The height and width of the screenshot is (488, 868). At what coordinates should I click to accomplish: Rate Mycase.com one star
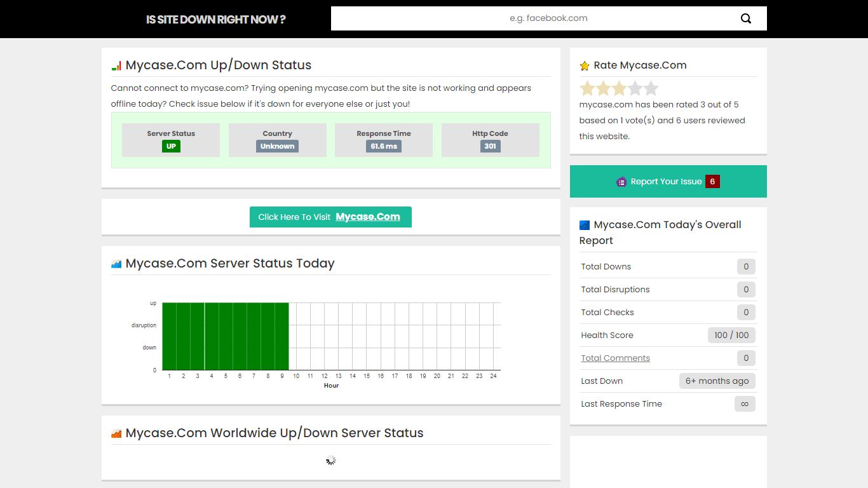pyautogui.click(x=587, y=88)
